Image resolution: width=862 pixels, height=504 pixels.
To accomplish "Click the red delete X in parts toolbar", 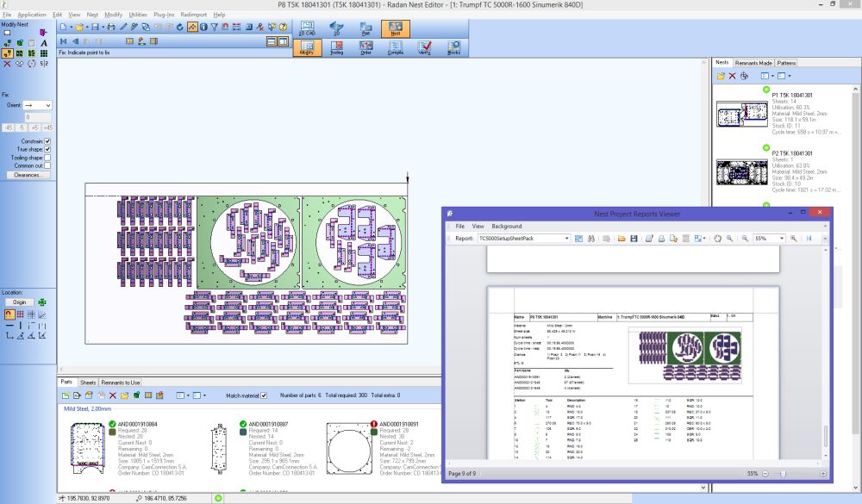I will (x=114, y=395).
